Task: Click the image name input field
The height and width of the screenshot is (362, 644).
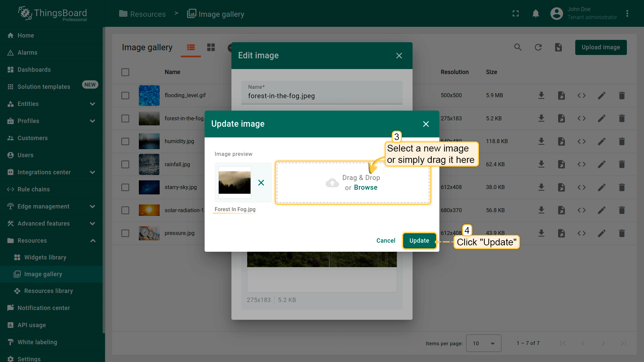Action: 321,96
